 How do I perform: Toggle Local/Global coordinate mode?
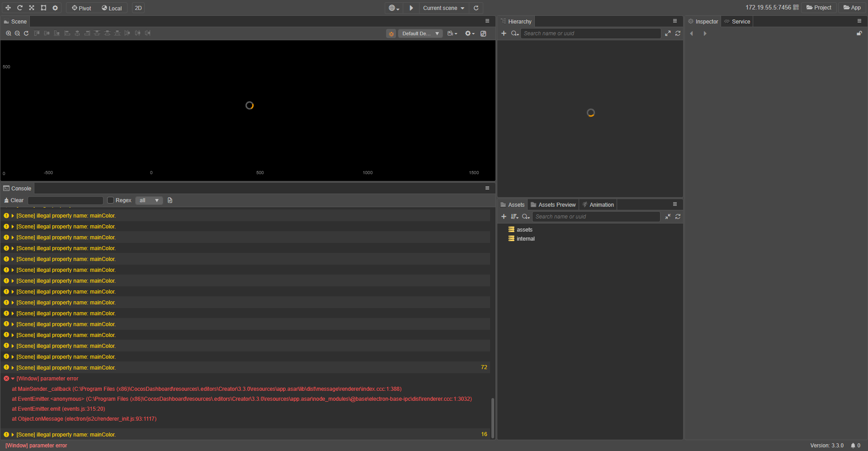tap(112, 8)
